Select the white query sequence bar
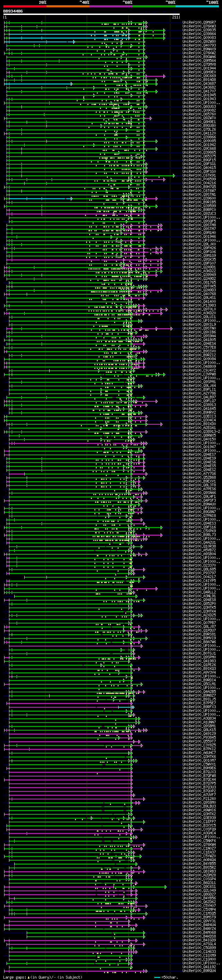 click(x=92, y=15)
